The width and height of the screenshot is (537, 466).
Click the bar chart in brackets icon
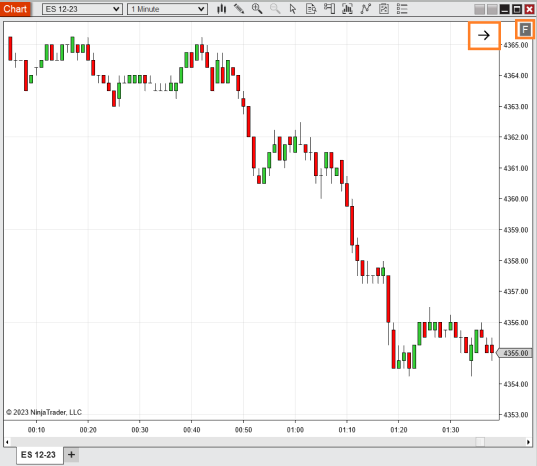point(347,9)
